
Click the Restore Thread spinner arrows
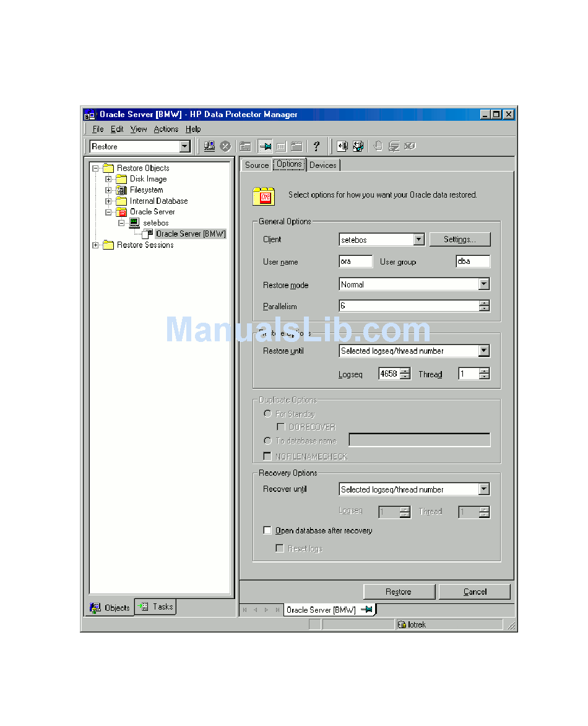484,374
